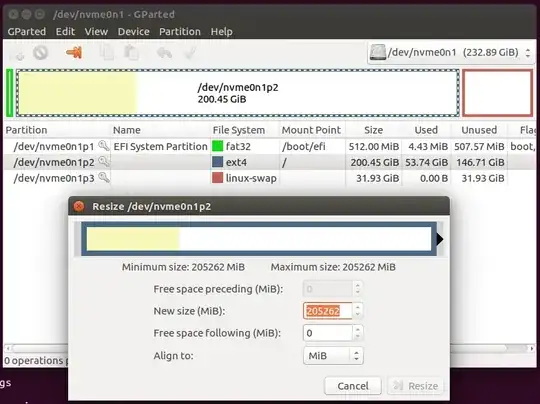This screenshot has width=540, height=404.
Task: Open the Align to MiB dropdown
Action: pyautogui.click(x=333, y=355)
